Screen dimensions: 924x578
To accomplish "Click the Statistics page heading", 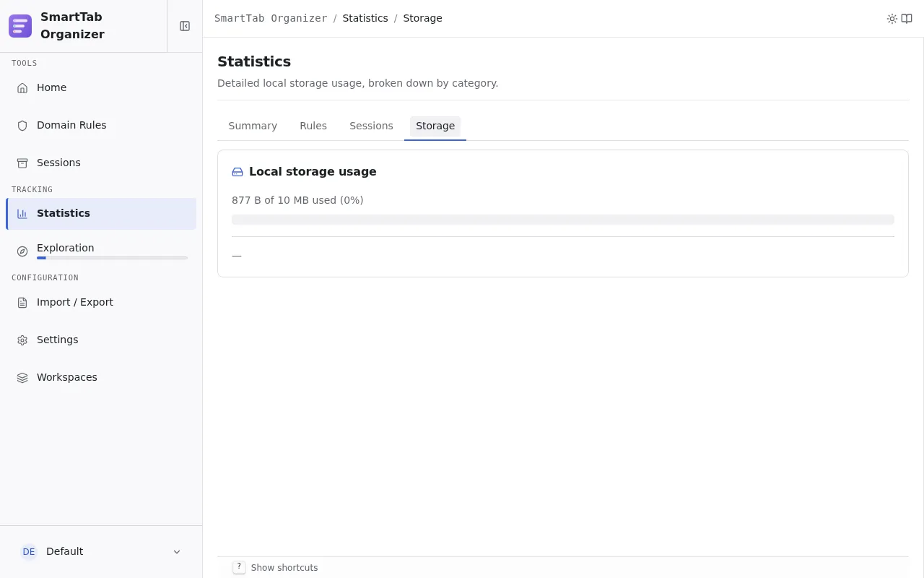I will pos(254,61).
